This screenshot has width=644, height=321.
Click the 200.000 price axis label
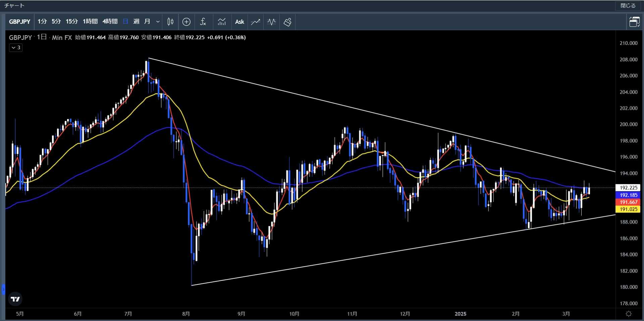pos(628,124)
